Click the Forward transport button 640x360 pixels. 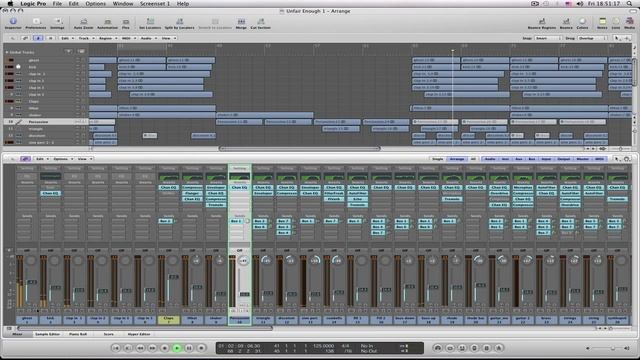(152, 348)
